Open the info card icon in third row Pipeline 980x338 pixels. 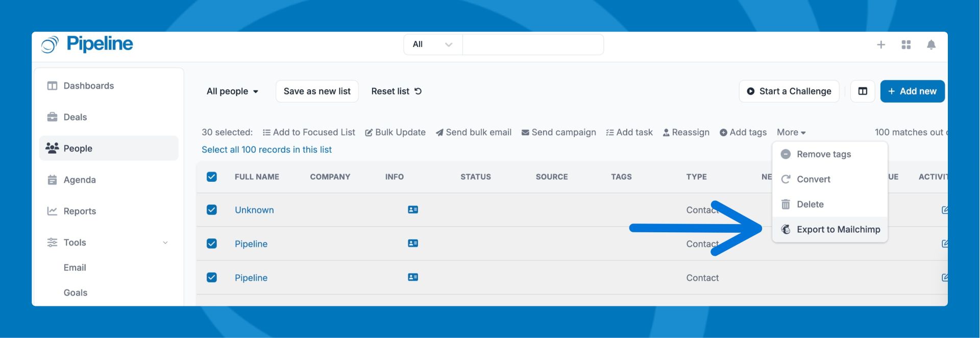[x=413, y=277]
